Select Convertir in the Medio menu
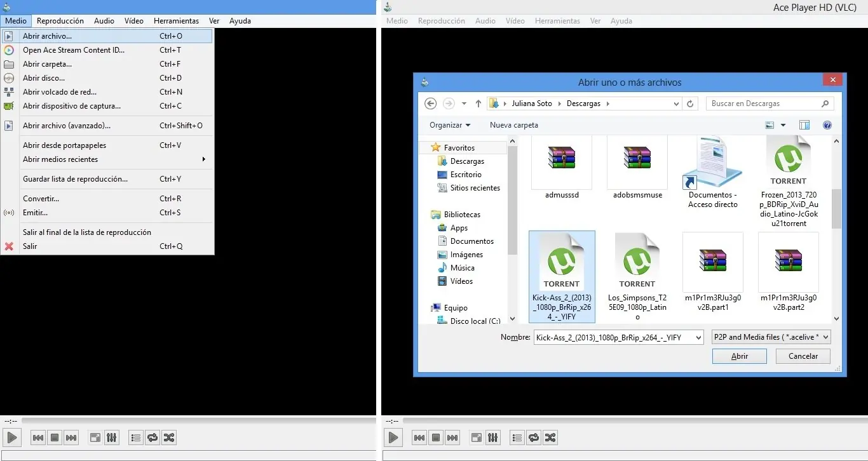The image size is (868, 461). [x=107, y=199]
